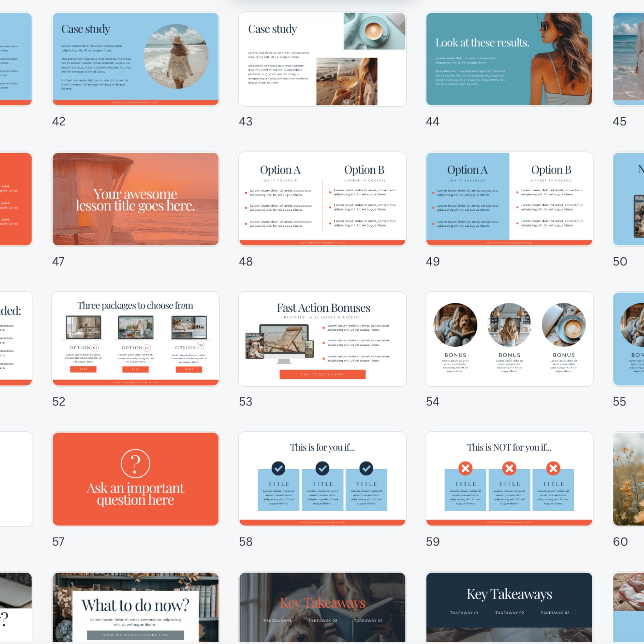This screenshot has height=644, width=644.
Task: Open the What to do now slide
Action: point(135,607)
